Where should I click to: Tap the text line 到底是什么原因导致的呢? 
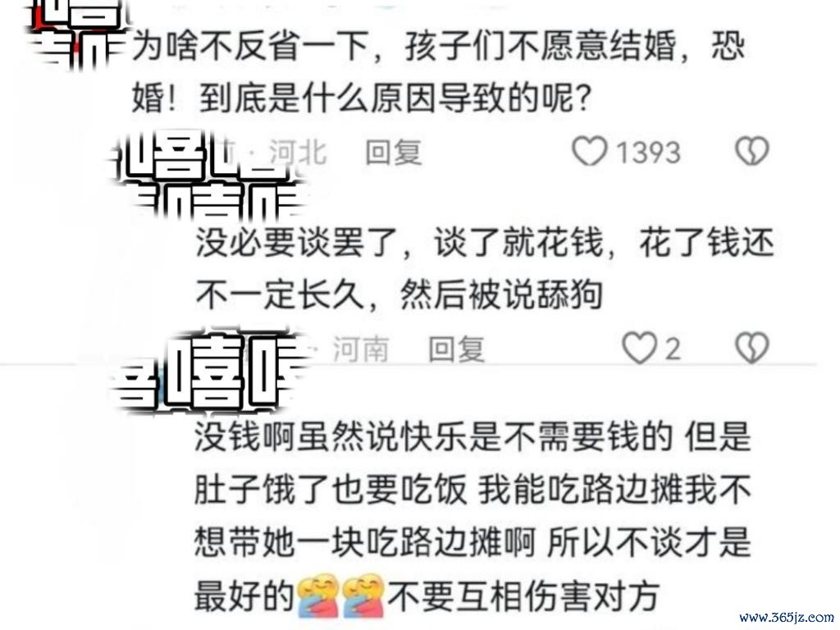395,98
